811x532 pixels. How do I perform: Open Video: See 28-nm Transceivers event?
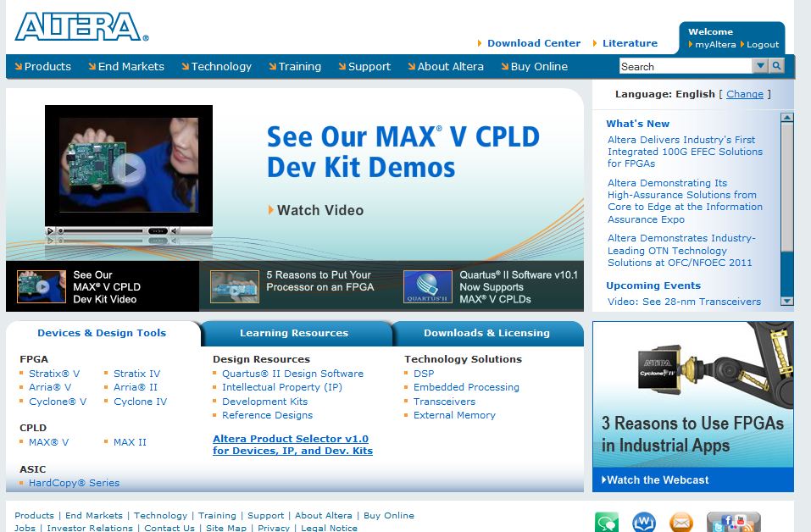(684, 302)
